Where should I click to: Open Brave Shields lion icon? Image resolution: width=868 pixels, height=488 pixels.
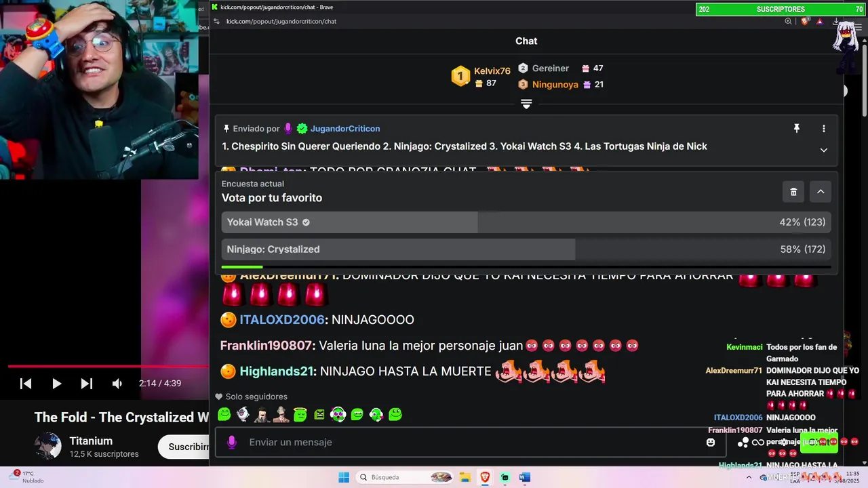[x=805, y=21]
